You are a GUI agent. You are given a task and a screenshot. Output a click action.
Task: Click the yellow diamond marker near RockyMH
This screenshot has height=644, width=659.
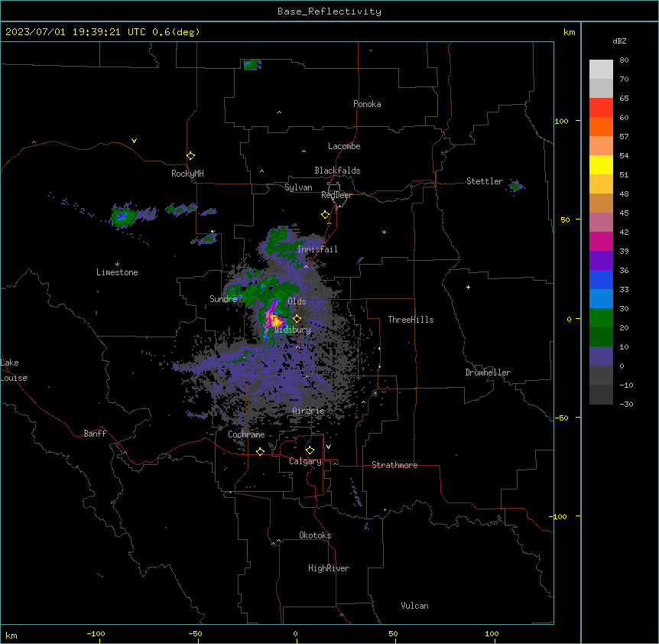point(191,155)
